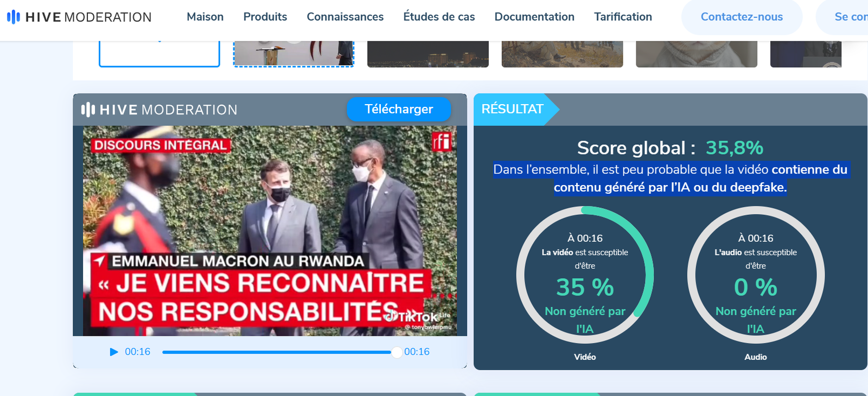This screenshot has height=396, width=868.
Task: Go to Études de cas
Action: [x=439, y=17]
